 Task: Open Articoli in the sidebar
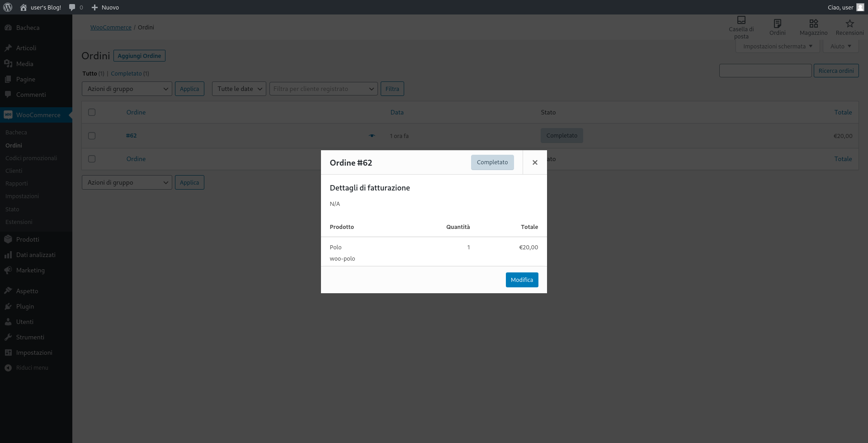click(x=36, y=48)
